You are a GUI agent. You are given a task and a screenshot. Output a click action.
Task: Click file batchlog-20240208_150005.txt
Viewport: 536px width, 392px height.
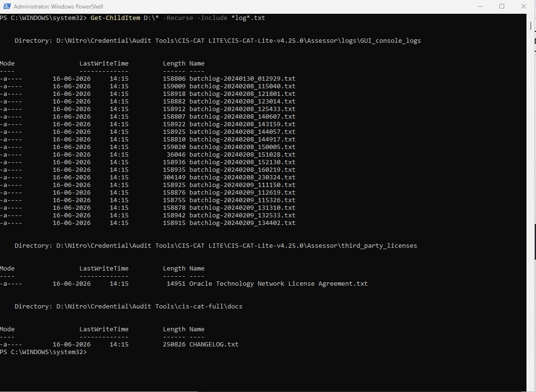[242, 147]
